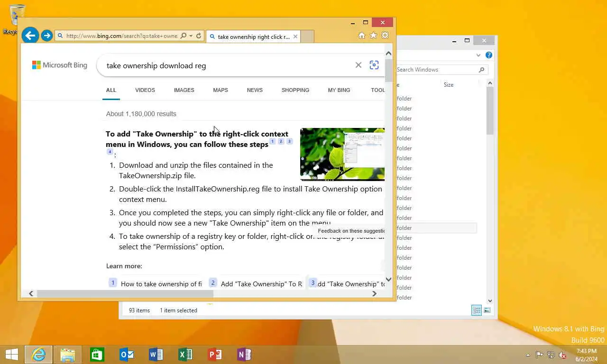Click the Microsoft Bing logo

tap(60, 65)
